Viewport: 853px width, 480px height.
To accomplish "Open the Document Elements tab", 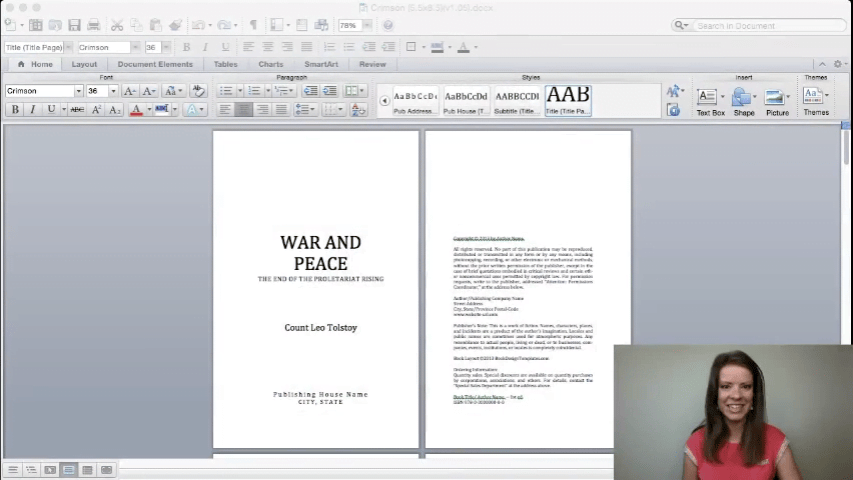I will (x=155, y=64).
